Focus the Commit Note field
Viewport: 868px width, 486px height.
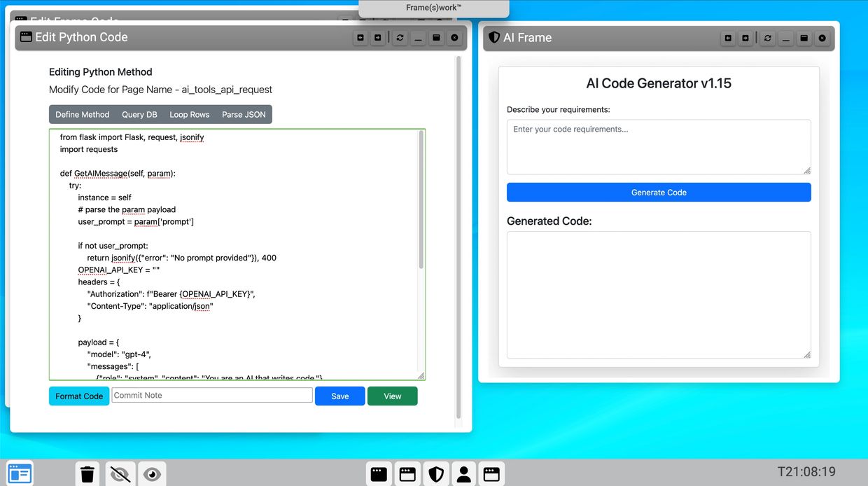pos(212,395)
